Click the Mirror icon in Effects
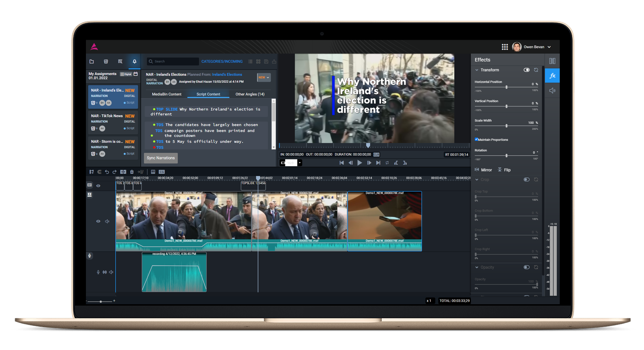The image size is (644, 350). click(477, 170)
